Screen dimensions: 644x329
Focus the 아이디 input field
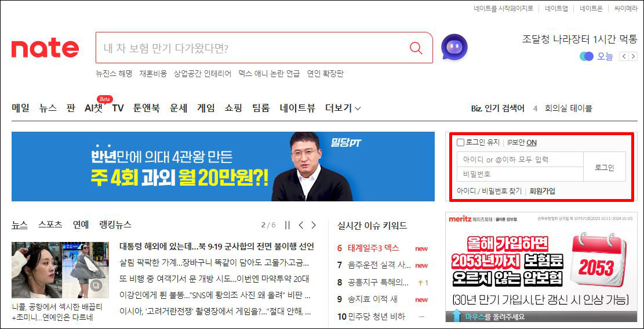pos(520,159)
